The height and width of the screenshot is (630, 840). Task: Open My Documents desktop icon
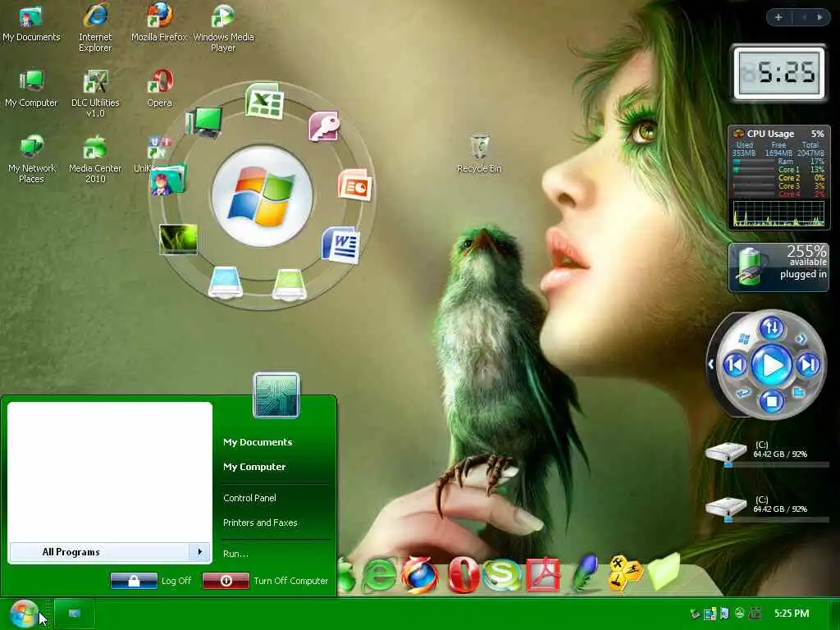coord(31,23)
